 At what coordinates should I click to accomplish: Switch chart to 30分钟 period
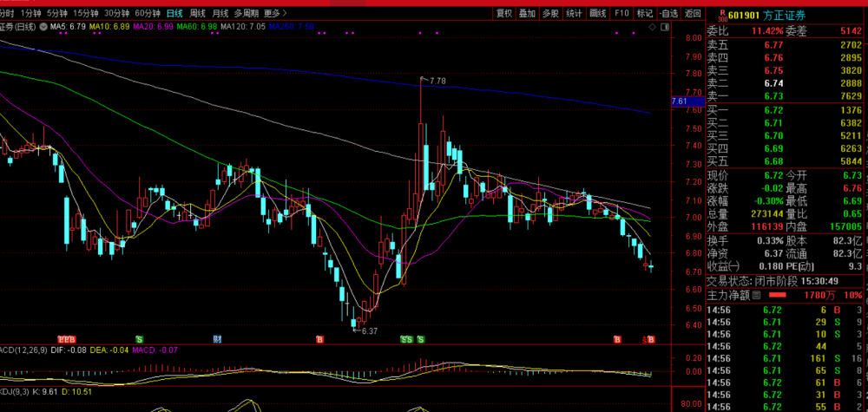[x=117, y=13]
